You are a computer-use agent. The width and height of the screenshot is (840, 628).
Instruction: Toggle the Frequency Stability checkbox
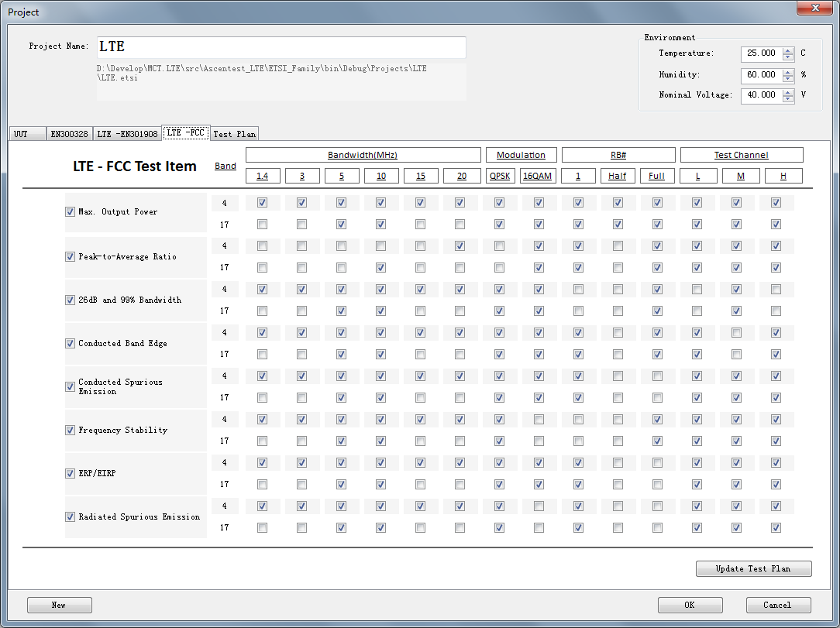[x=71, y=431]
